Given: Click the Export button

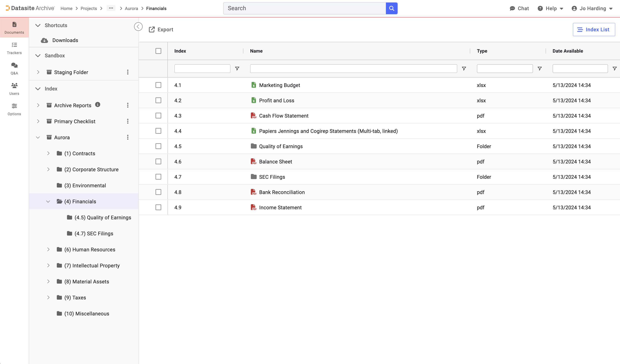Looking at the screenshot, I should tap(161, 29).
